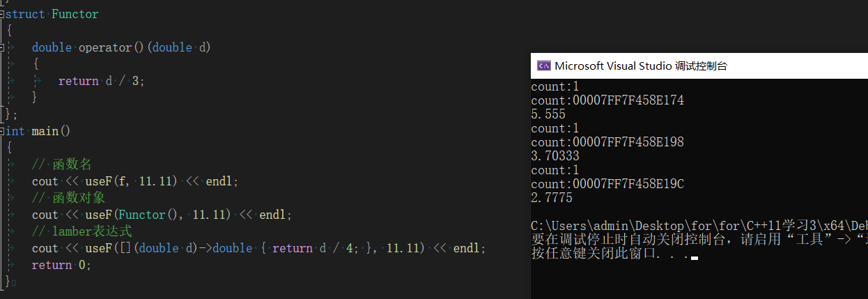Click the address 00007FF7F458E174 in console
The height and width of the screenshot is (299, 868).
628,100
